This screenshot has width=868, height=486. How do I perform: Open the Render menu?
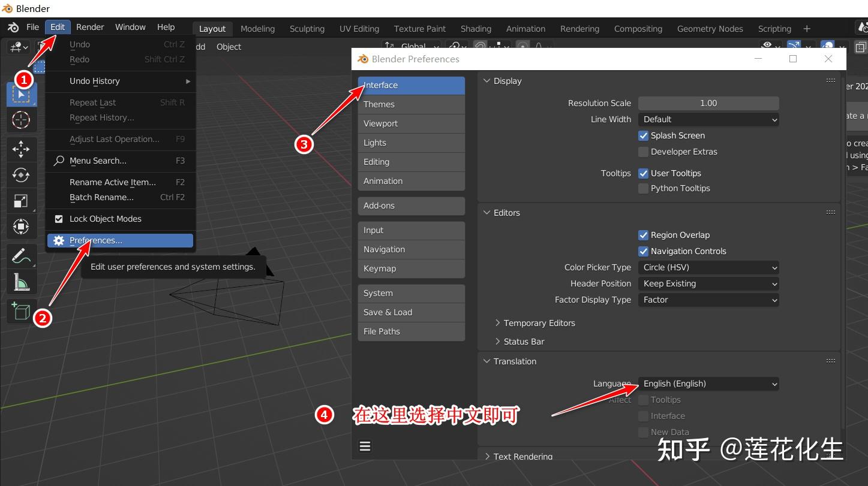point(90,27)
